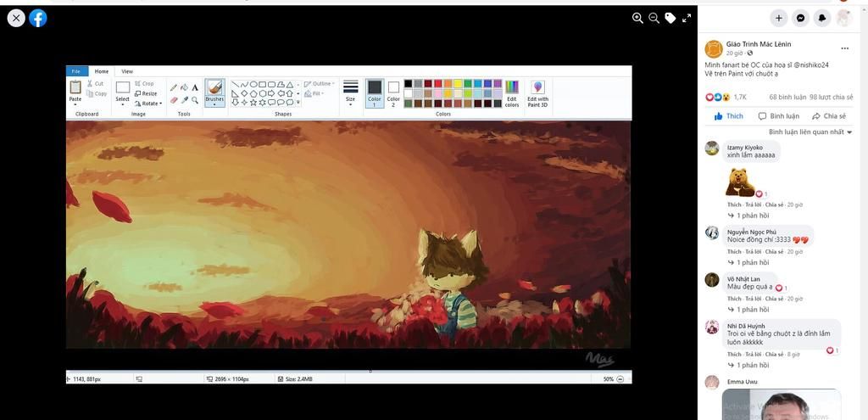Open the Facebook logo home link

coord(37,19)
